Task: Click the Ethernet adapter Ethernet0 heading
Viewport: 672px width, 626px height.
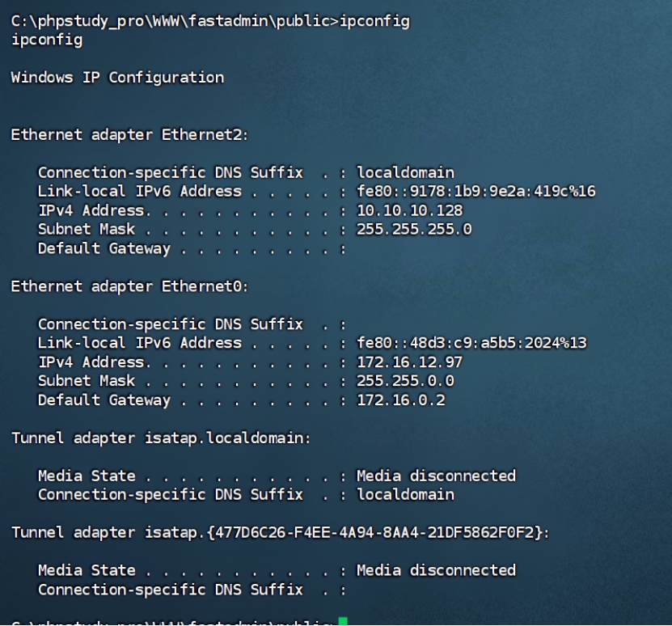Action: 129,286
